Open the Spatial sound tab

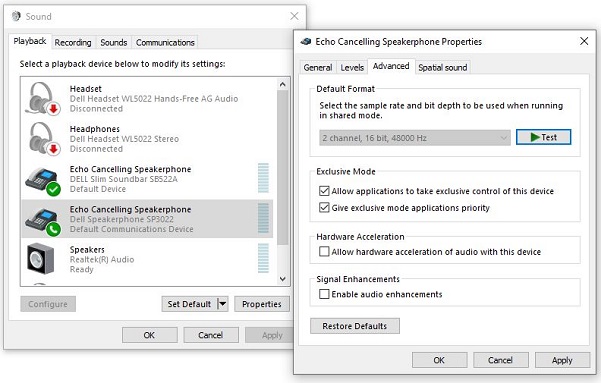pos(443,67)
